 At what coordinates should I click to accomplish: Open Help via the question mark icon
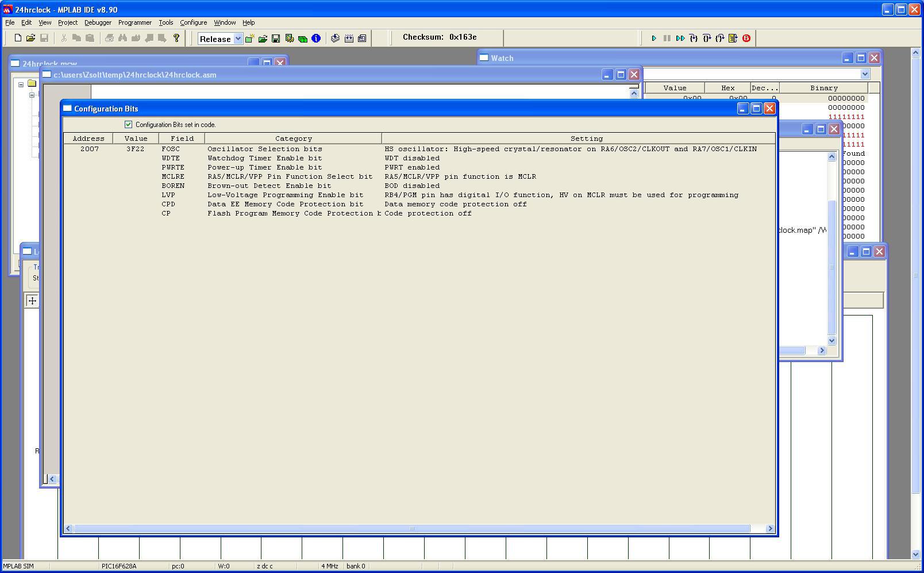click(x=176, y=39)
